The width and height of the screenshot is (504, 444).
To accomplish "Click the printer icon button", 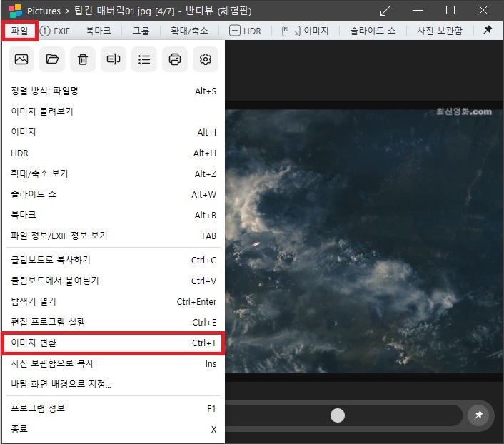I will [175, 59].
